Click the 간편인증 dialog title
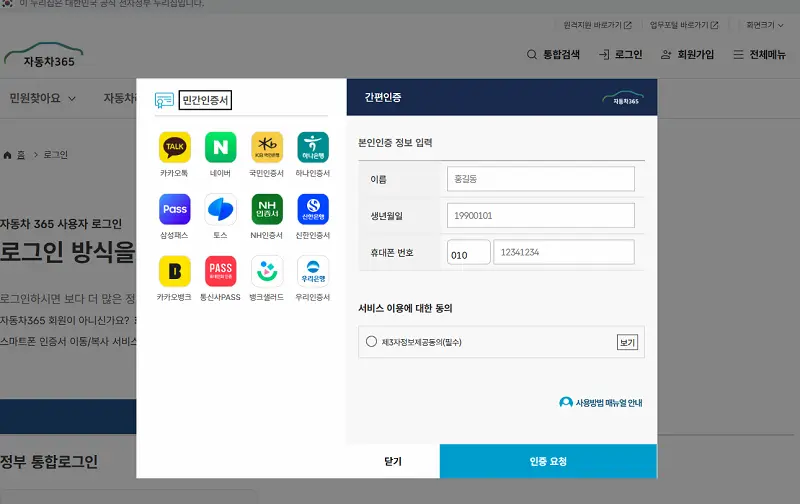800x504 pixels. [x=383, y=97]
